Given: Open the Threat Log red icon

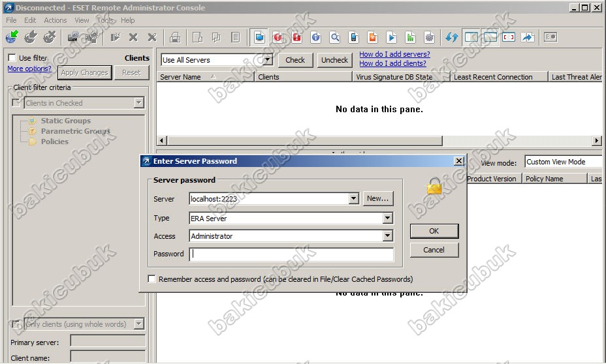Looking at the screenshot, I should (278, 37).
